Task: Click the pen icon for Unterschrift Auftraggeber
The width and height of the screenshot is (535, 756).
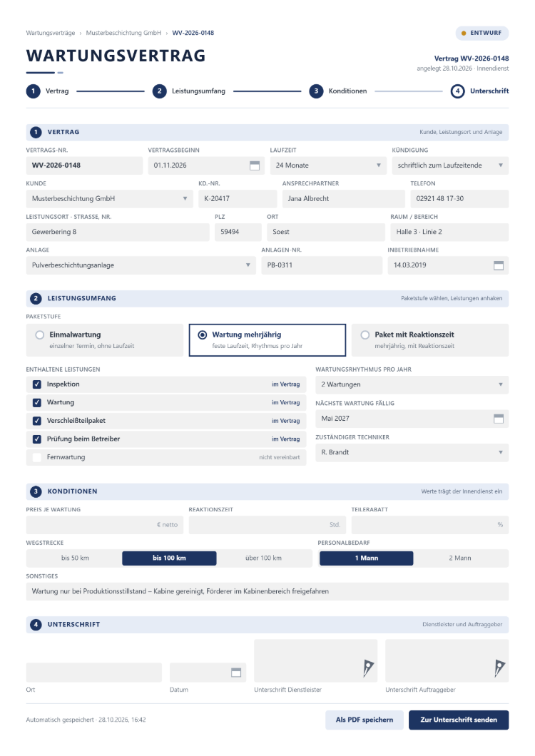Action: (499, 668)
